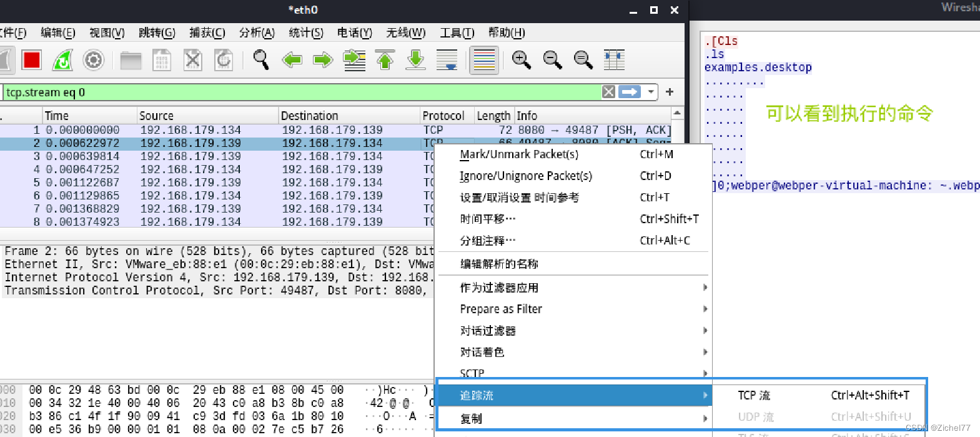Sort packets by the Destination column header
This screenshot has height=437, width=980.
349,116
